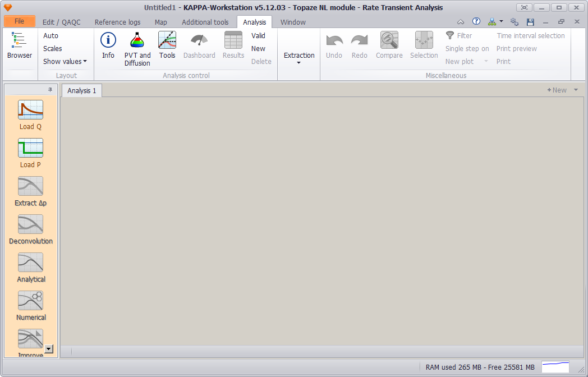Open the arrow next to New plot
The image size is (588, 377).
pos(486,61)
